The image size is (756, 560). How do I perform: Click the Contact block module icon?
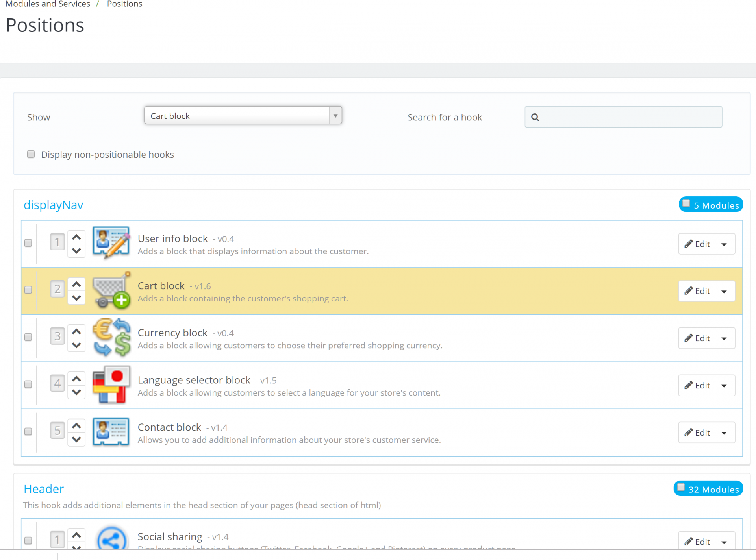click(x=111, y=431)
